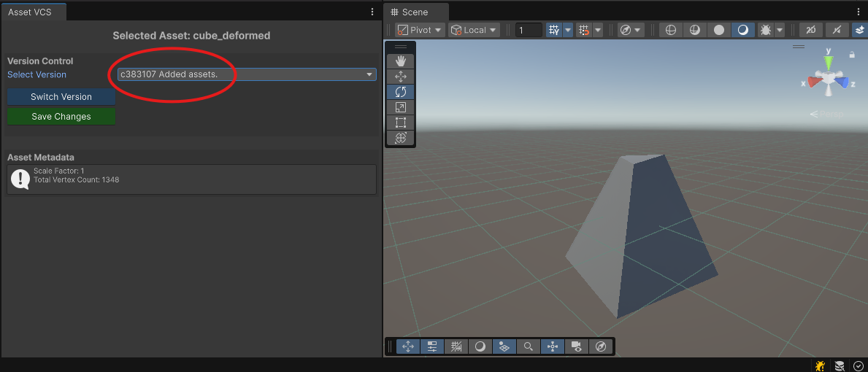Click the Select Version label
This screenshot has width=868, height=372.
click(37, 74)
